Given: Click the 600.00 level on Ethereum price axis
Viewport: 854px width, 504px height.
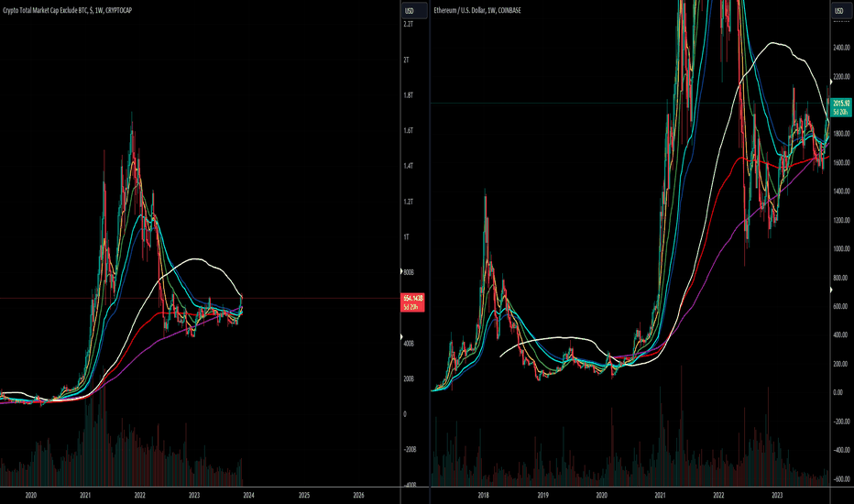Looking at the screenshot, I should tap(840, 307).
